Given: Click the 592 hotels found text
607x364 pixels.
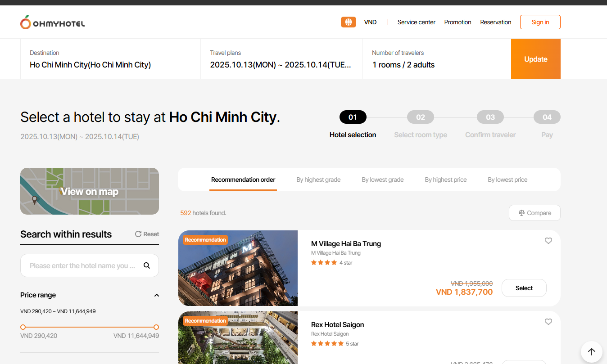Looking at the screenshot, I should click(203, 213).
